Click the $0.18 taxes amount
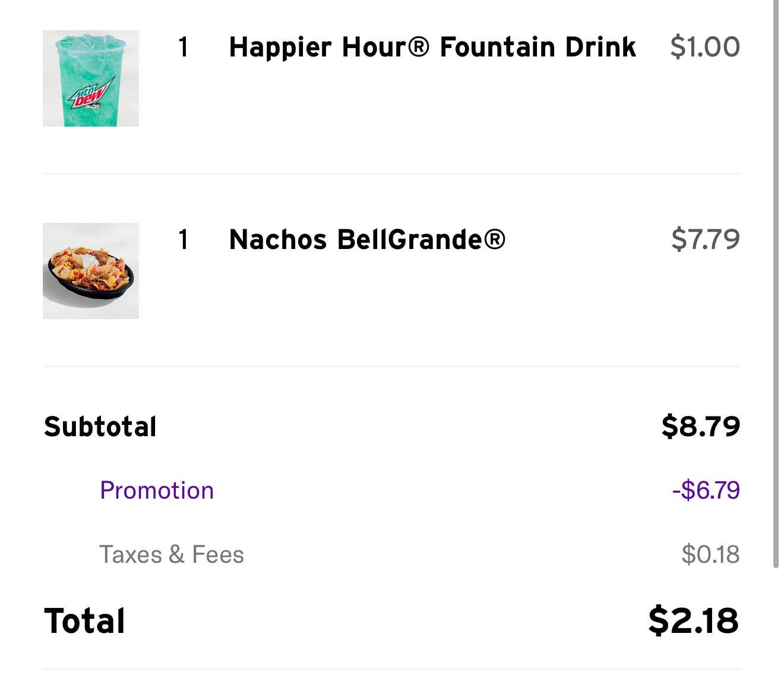This screenshot has width=784, height=684. [710, 554]
